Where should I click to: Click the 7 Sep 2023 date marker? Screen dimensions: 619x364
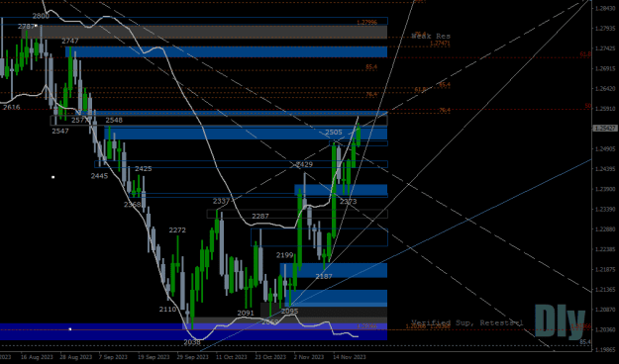pyautogui.click(x=113, y=357)
